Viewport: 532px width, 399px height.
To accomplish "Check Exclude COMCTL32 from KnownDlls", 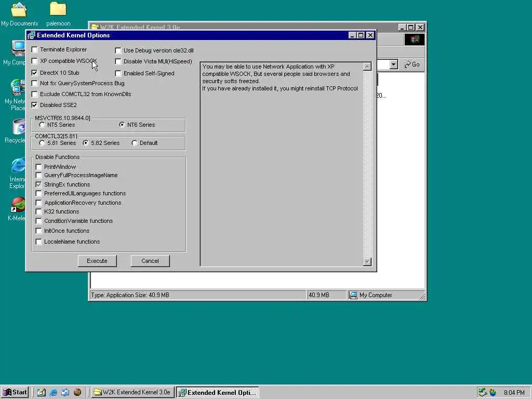I will coord(34,94).
